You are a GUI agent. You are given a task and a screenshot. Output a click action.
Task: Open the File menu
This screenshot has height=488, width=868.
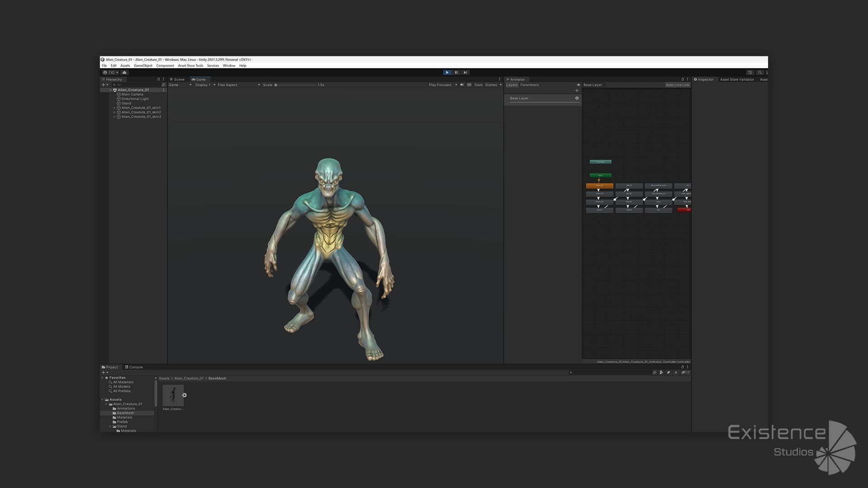pos(104,66)
